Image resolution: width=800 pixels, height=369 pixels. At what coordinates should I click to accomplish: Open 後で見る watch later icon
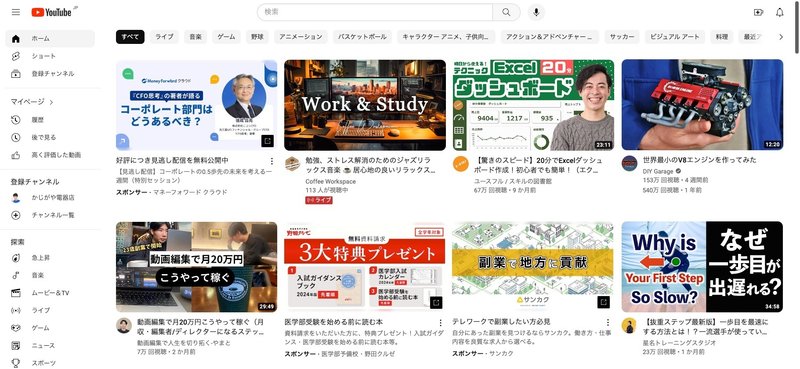[x=16, y=137]
